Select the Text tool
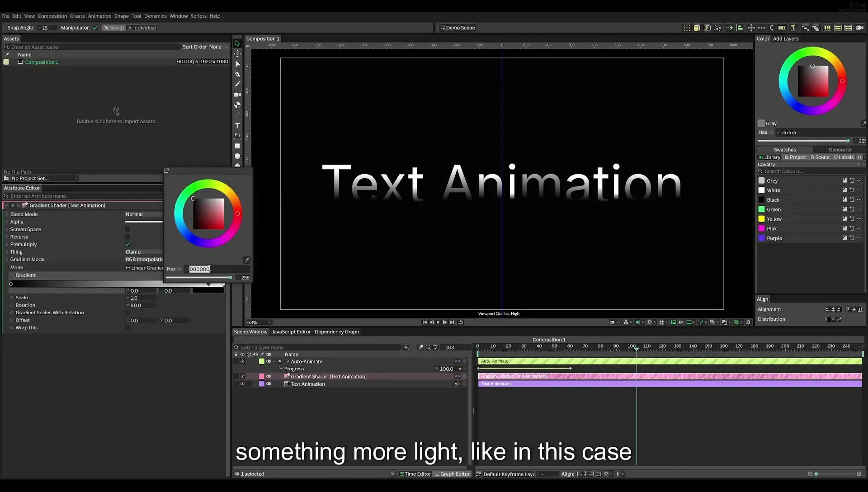 click(237, 125)
